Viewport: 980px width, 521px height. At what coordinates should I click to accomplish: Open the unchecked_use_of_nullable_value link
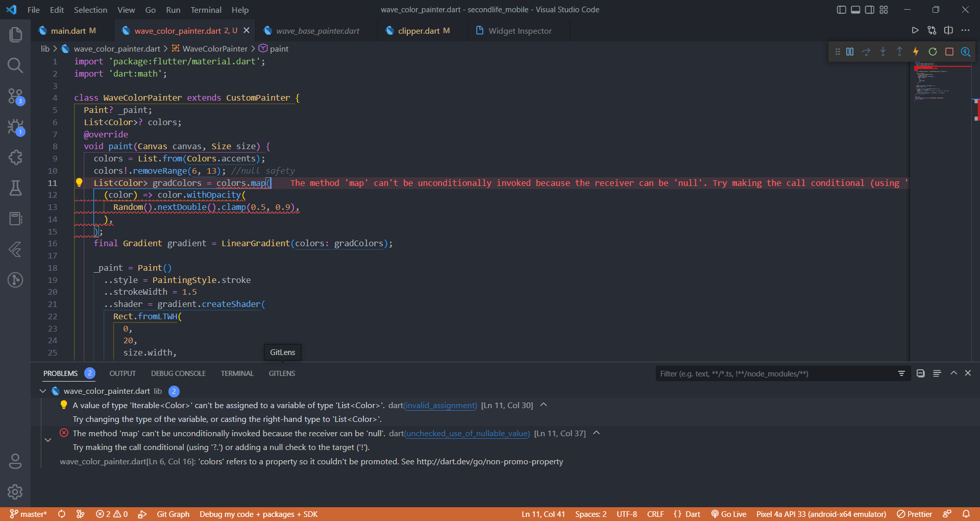click(x=467, y=433)
